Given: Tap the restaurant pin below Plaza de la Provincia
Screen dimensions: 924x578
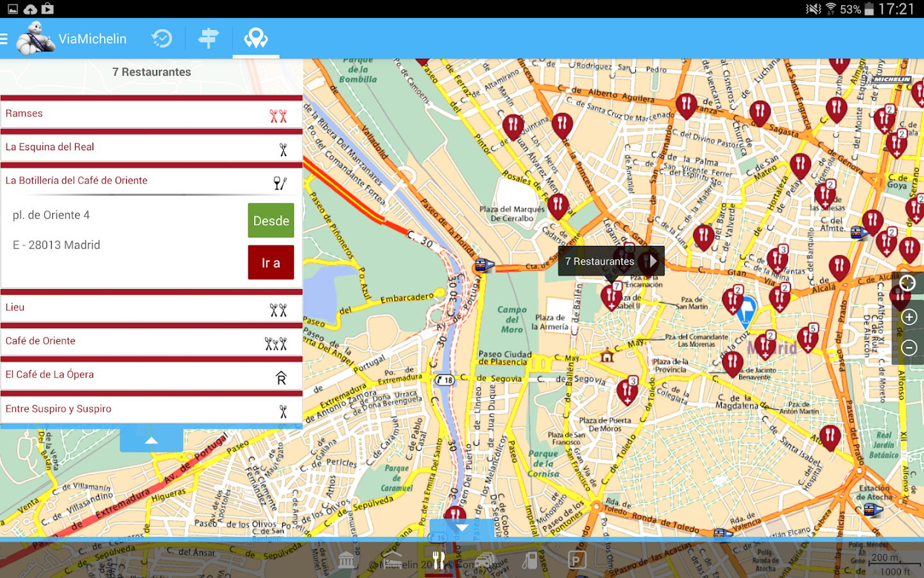Looking at the screenshot, I should [x=627, y=392].
